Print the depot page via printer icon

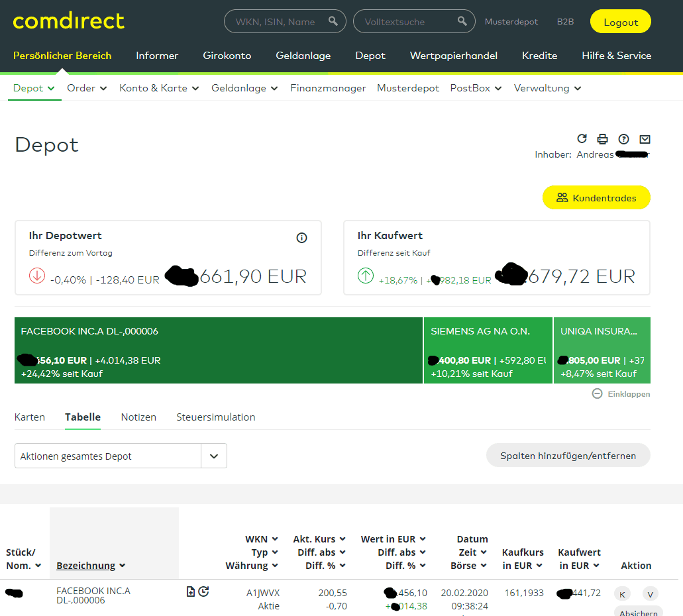click(602, 138)
